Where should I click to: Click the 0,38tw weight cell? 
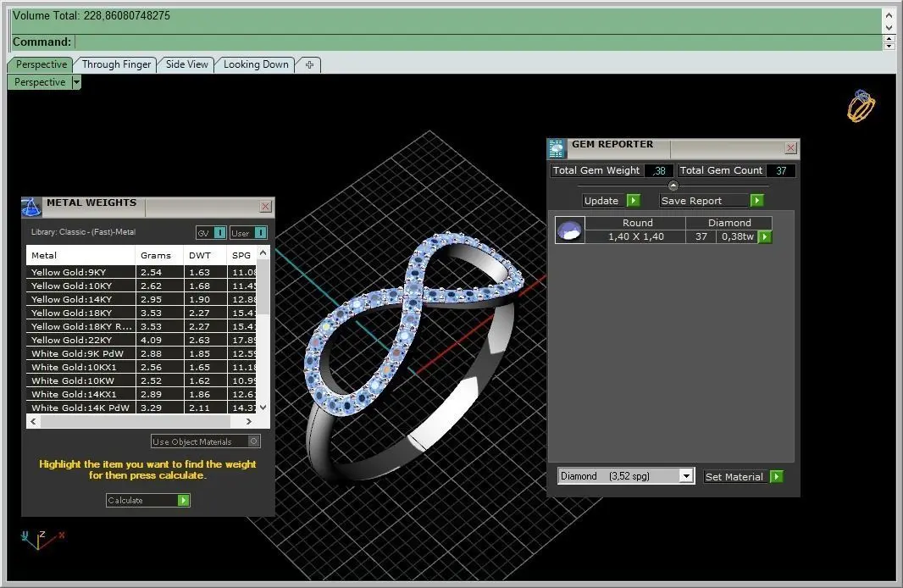pos(737,236)
